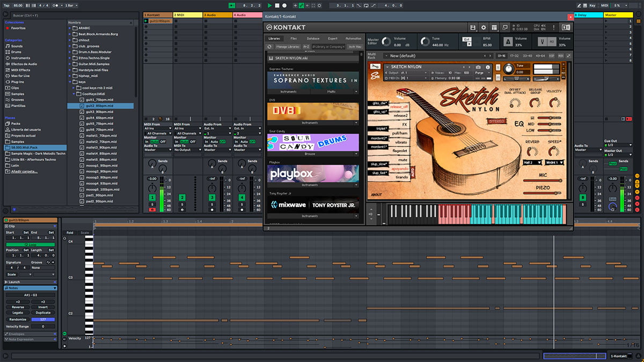This screenshot has width=644, height=362.
Task: Click the Kontakt save/files disk icon
Action: 473,27
